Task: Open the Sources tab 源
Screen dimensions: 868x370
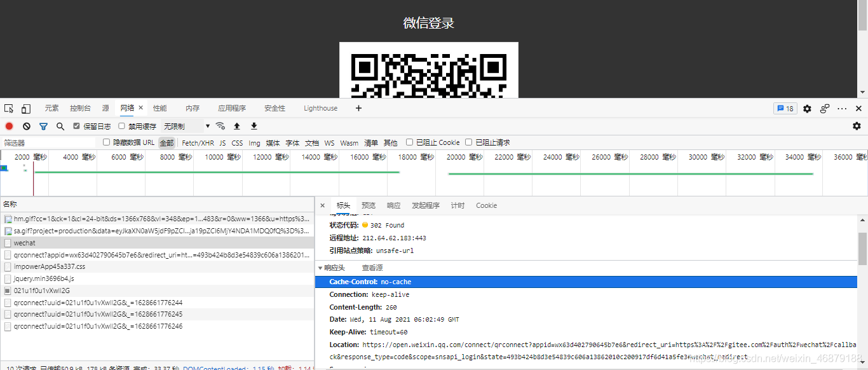Action: [x=105, y=108]
